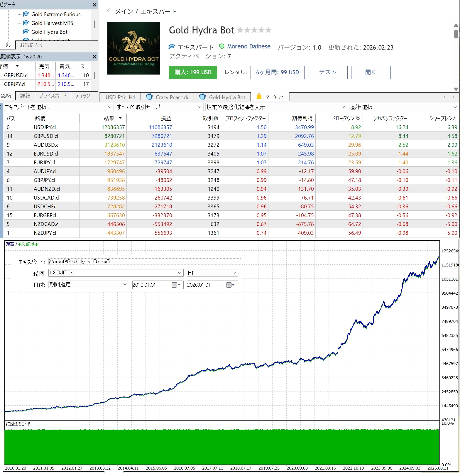The image size is (460, 476).
Task: Sort results by the パス column header
Action: 17,118
